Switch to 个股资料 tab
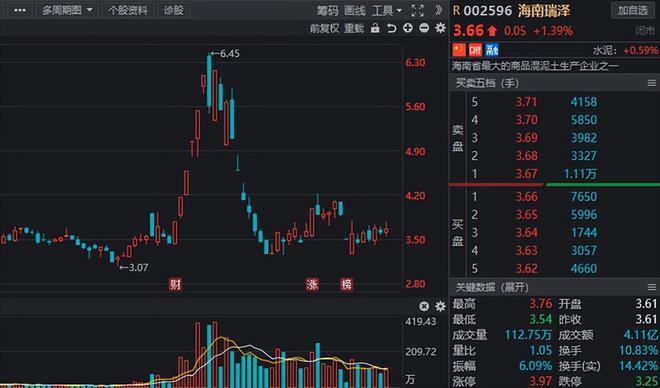 point(128,11)
